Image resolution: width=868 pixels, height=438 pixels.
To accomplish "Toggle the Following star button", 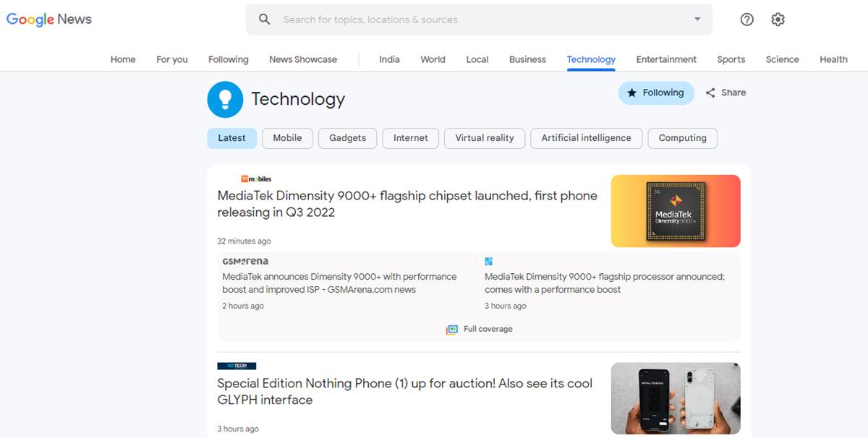I will [x=655, y=93].
